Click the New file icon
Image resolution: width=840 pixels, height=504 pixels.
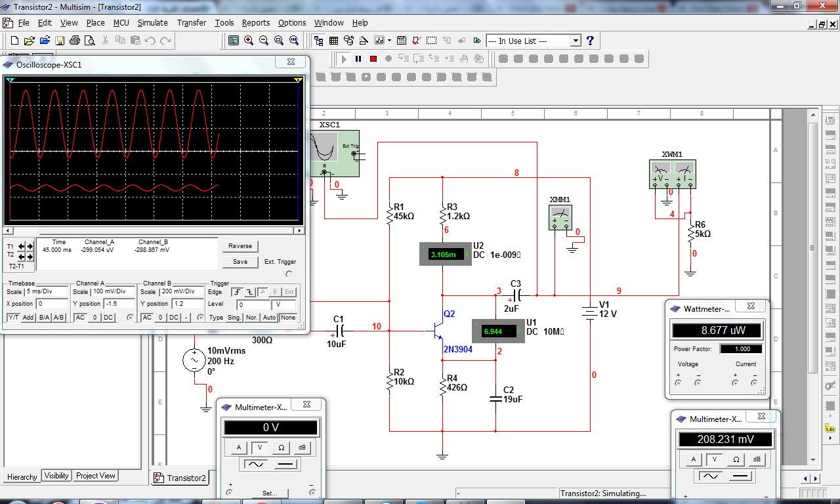pos(14,41)
